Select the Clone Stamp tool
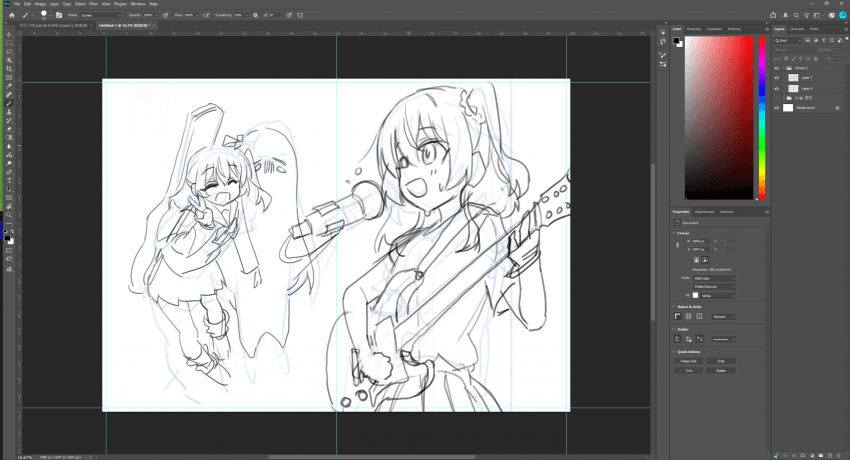 [9, 112]
